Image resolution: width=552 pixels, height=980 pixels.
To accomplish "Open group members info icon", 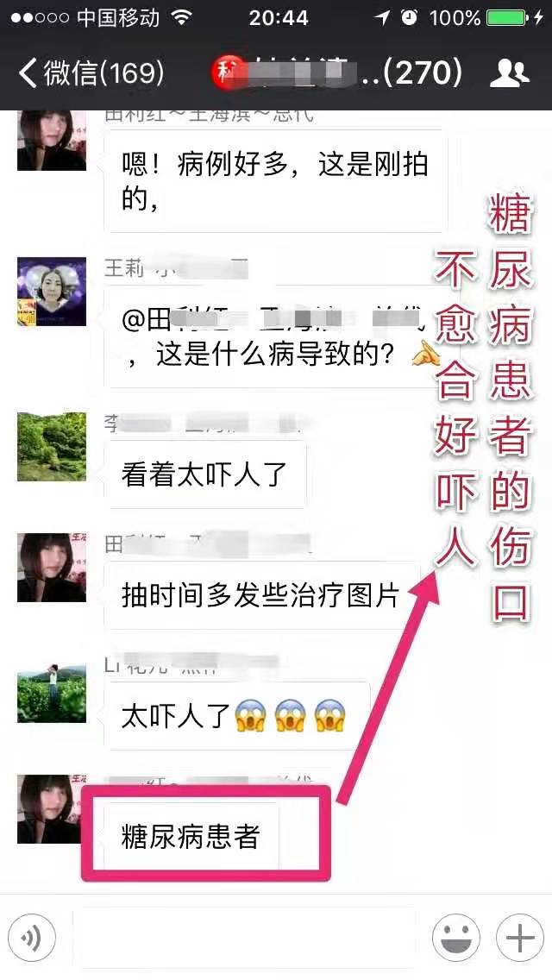I will pyautogui.click(x=509, y=73).
